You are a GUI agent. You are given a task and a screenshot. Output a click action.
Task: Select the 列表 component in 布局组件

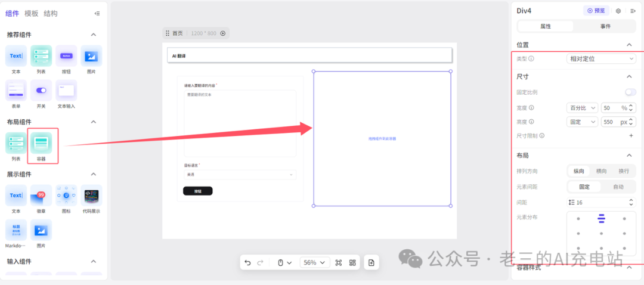tap(16, 143)
